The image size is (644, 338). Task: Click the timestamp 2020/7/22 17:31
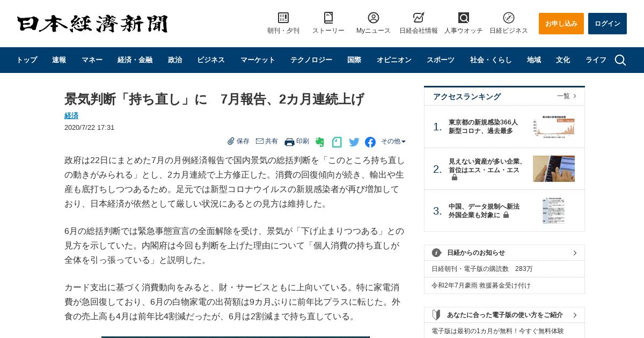(89, 128)
